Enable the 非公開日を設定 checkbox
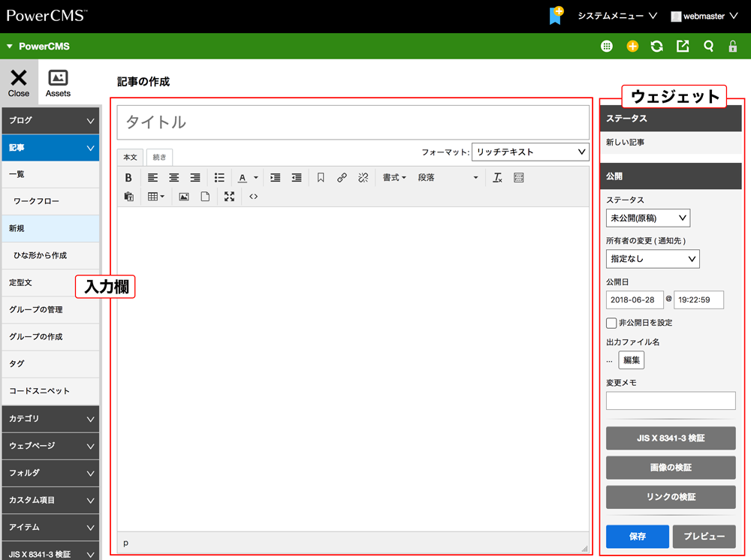This screenshot has width=751, height=560. pos(612,323)
